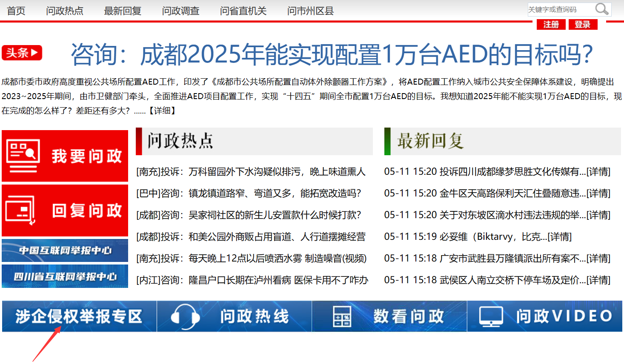Open the headline about 成都 AED 目标
624x364 pixels.
tap(332, 54)
